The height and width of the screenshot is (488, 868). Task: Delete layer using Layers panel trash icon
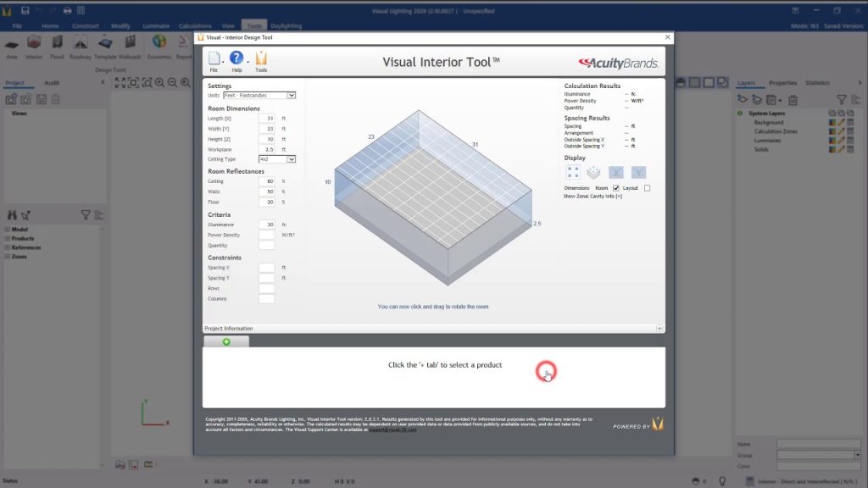[x=793, y=100]
